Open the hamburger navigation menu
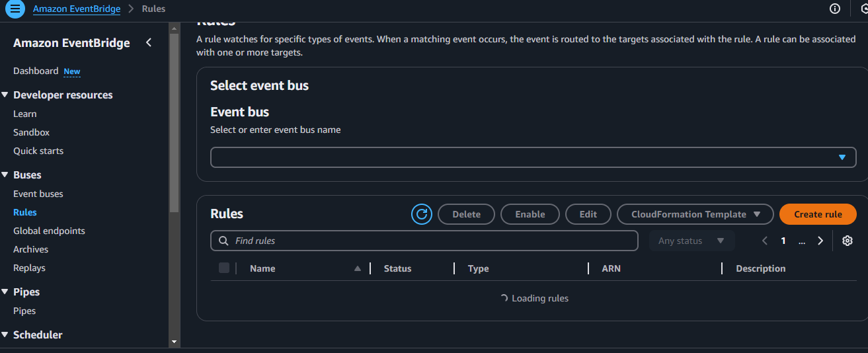This screenshot has width=868, height=353. pyautogui.click(x=15, y=9)
